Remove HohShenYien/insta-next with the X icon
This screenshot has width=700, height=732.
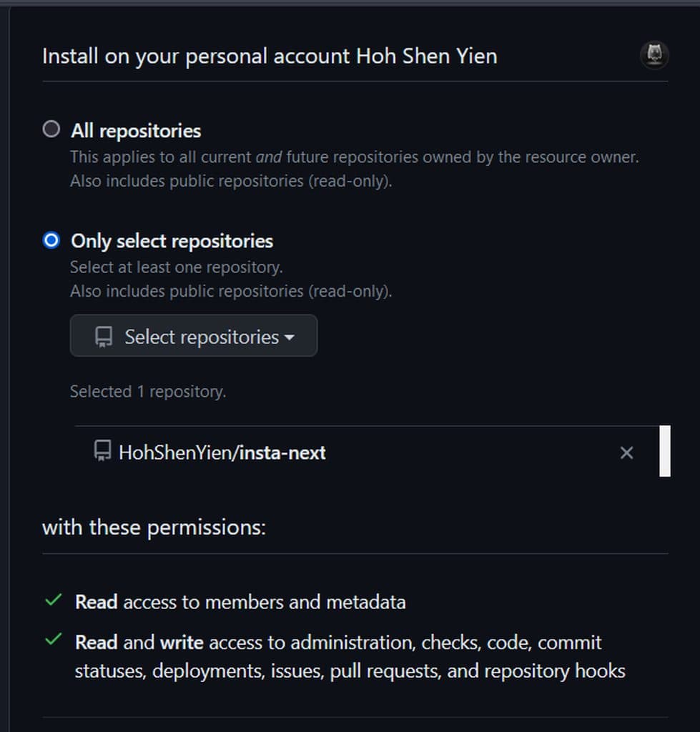[627, 452]
